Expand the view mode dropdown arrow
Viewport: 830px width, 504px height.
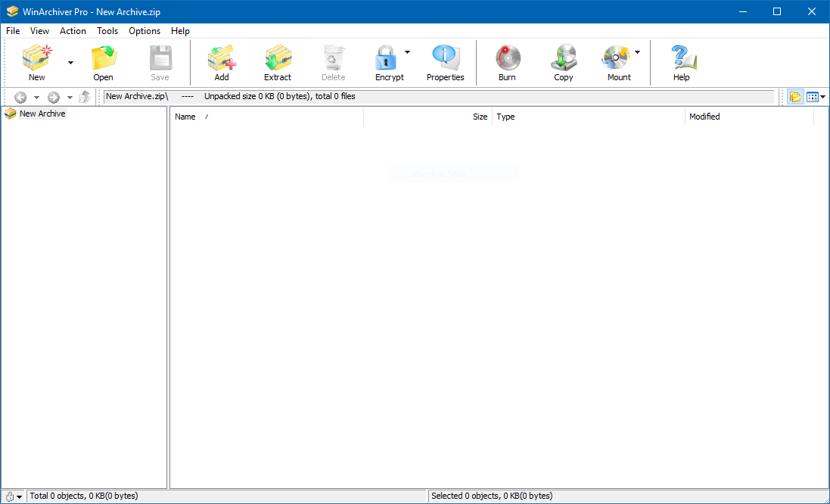tap(823, 97)
